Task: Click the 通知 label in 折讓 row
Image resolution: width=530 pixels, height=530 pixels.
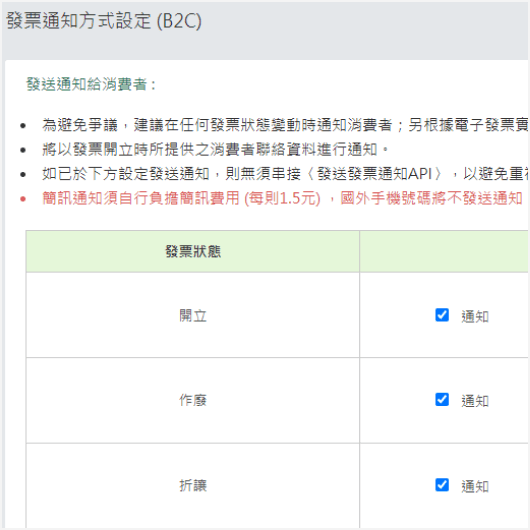Action: click(475, 486)
